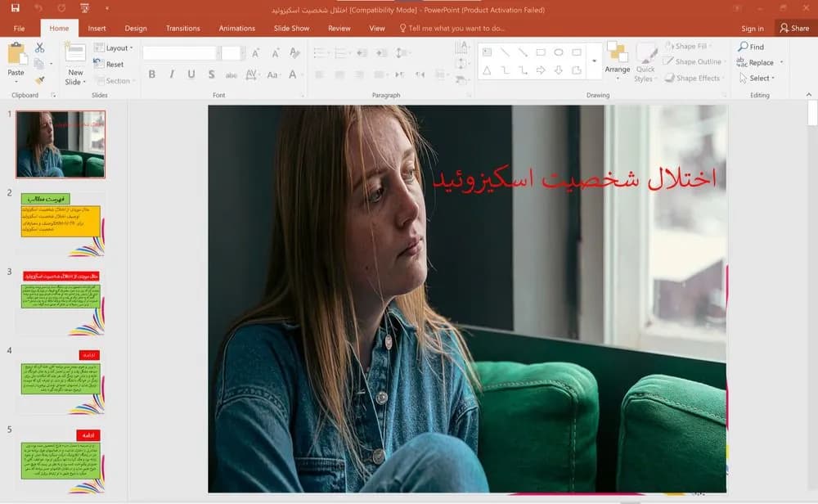Open the Clipboard pane launcher

tap(53, 95)
